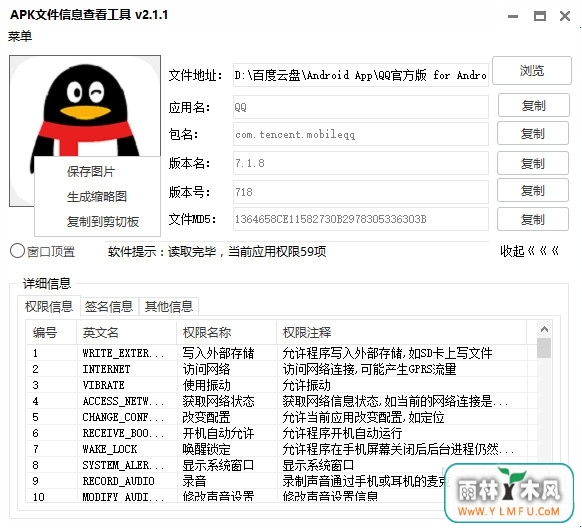Screen dimensions: 582x528
Task: Click the scroll up arrow of permissions list
Action: coord(544,329)
